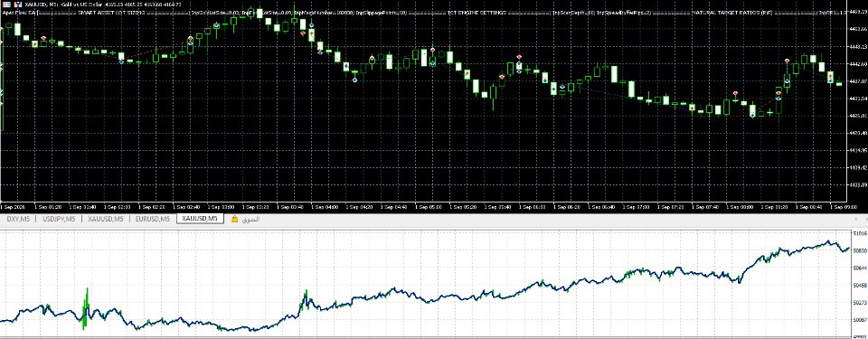868x339 pixels.
Task: Click the Expert Advisor icon beside XAUUSD title
Action: tap(18, 5)
